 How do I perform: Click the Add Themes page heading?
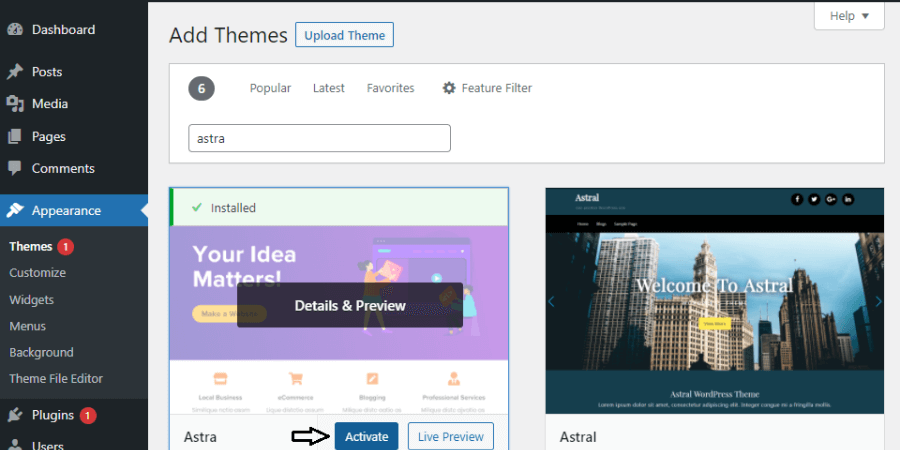coord(228,36)
